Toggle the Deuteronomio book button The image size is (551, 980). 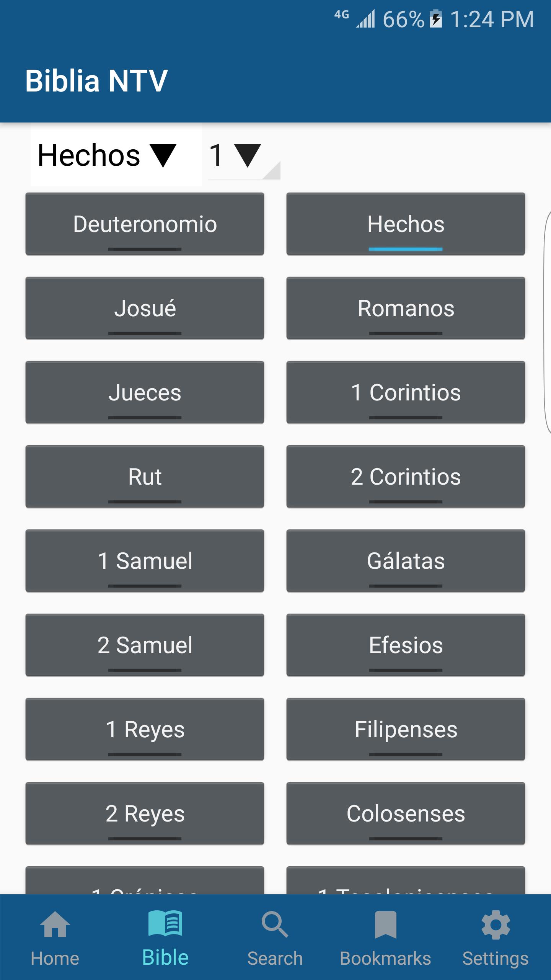[x=145, y=224]
